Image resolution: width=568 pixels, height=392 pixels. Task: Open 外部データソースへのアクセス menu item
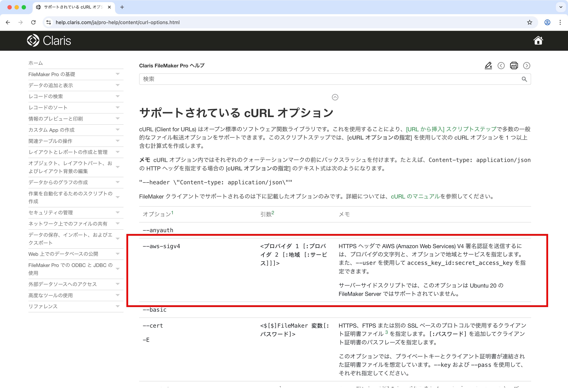click(x=62, y=284)
